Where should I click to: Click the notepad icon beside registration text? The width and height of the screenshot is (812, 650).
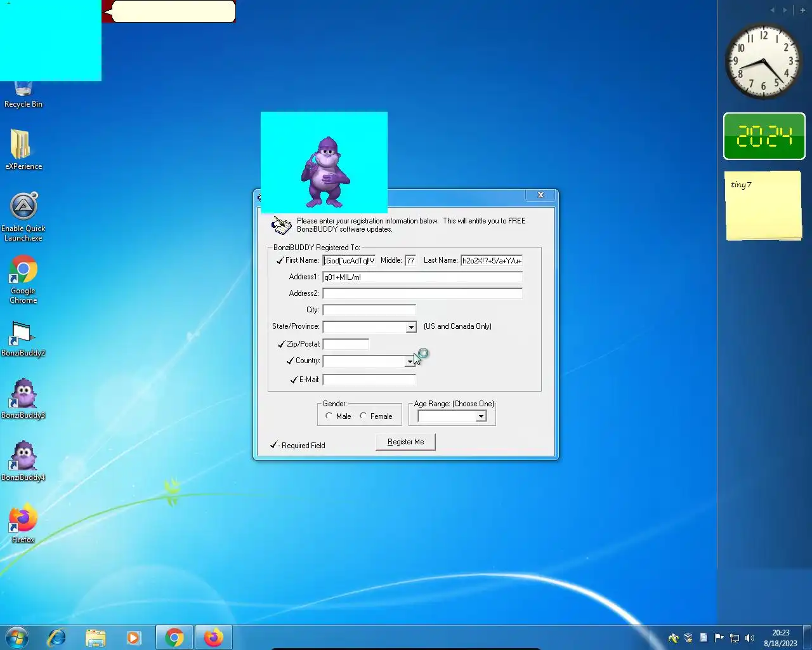click(x=282, y=225)
